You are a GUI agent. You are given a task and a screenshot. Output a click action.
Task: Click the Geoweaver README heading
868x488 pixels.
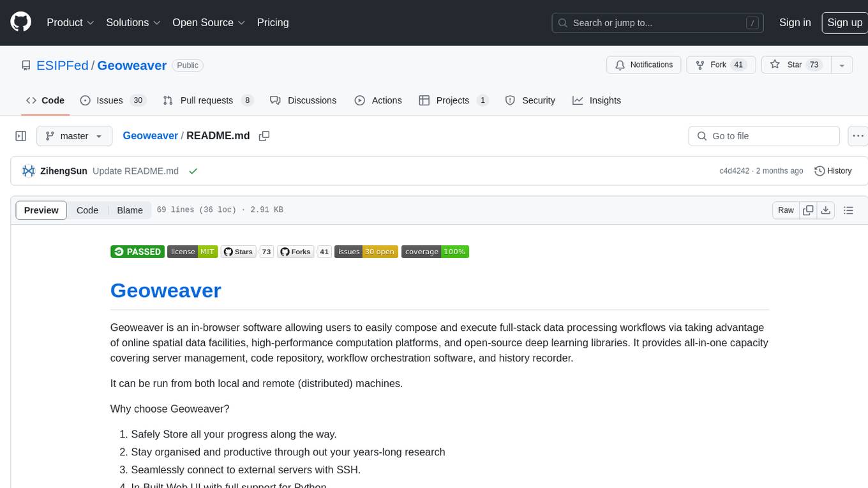(166, 290)
